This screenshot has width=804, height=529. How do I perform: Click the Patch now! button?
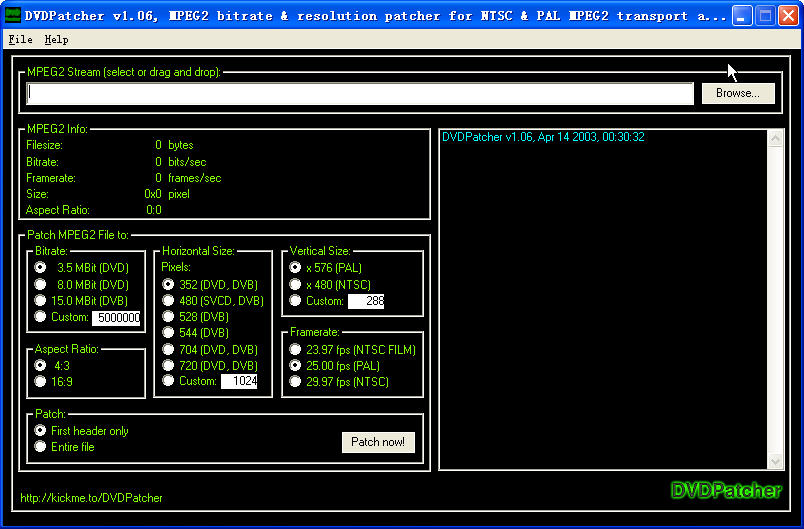click(x=378, y=442)
